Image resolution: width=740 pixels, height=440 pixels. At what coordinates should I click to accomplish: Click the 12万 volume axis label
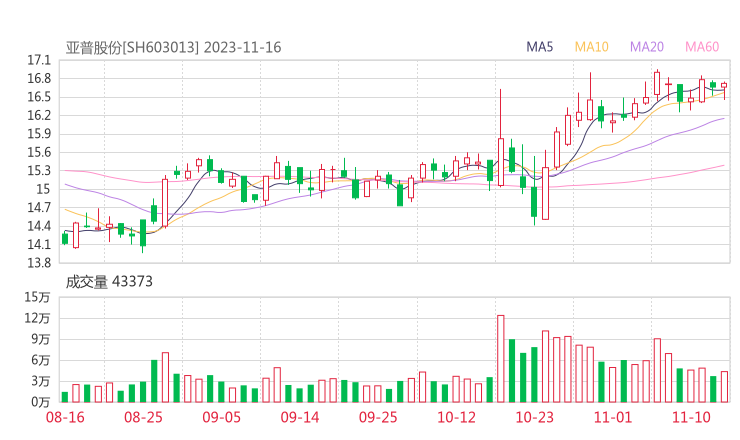pos(37,319)
